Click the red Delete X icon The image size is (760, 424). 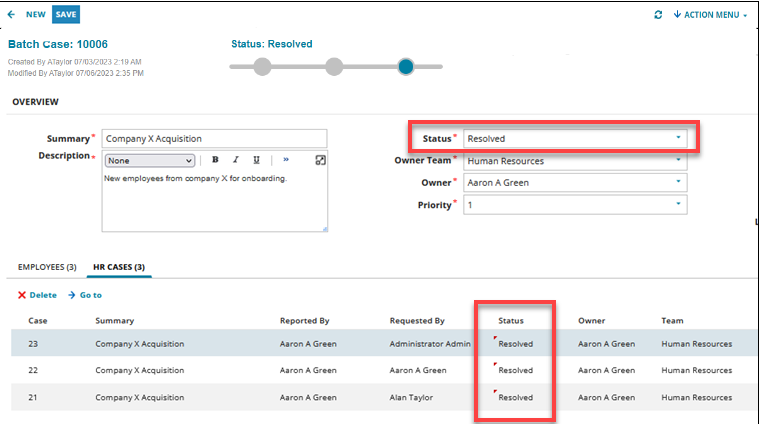[x=22, y=295]
